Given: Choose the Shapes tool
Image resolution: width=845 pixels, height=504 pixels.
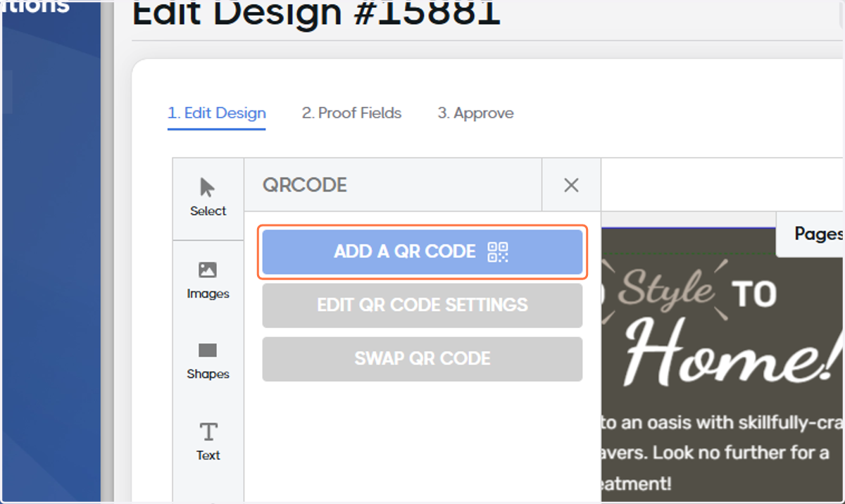Looking at the screenshot, I should pos(208,361).
